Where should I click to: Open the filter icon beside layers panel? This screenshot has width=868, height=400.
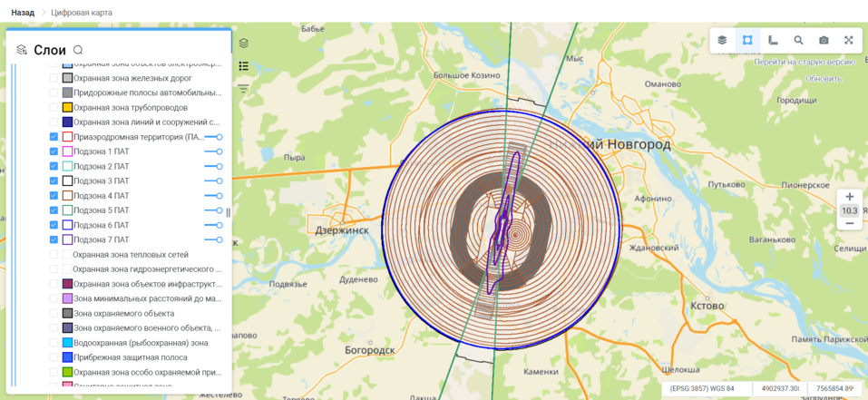pos(243,88)
